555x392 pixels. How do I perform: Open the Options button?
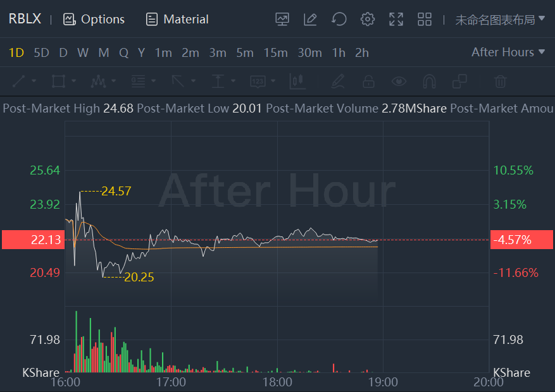click(94, 19)
